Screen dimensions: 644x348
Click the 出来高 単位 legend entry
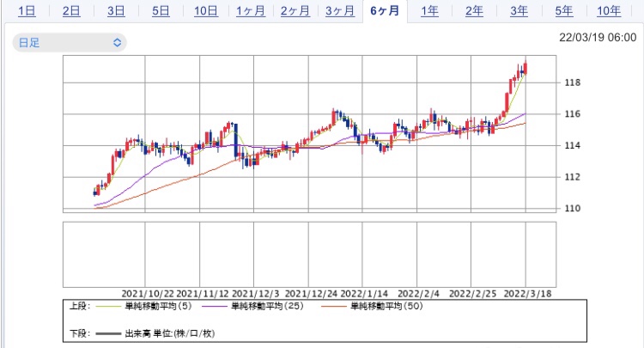[155, 333]
